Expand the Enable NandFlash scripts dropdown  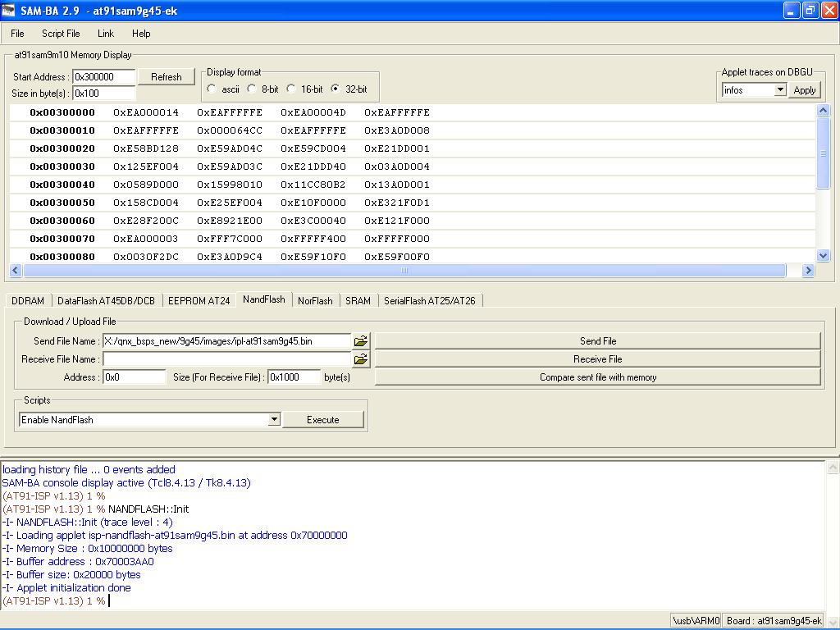[x=274, y=420]
